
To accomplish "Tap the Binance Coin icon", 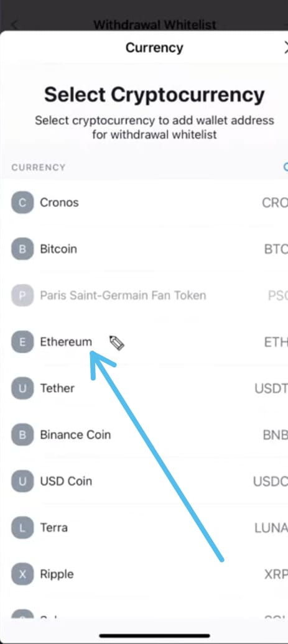I will 22,435.
